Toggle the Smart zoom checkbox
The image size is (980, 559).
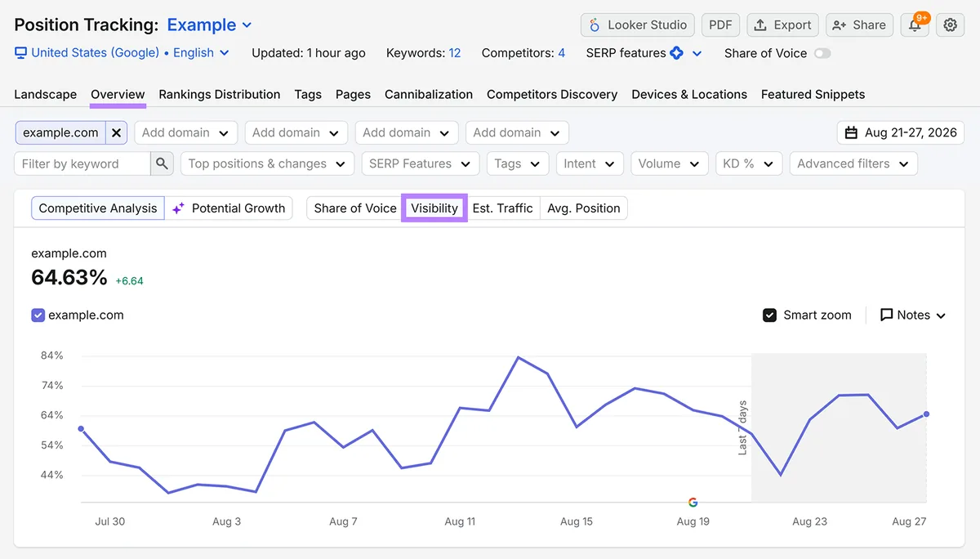pos(769,315)
